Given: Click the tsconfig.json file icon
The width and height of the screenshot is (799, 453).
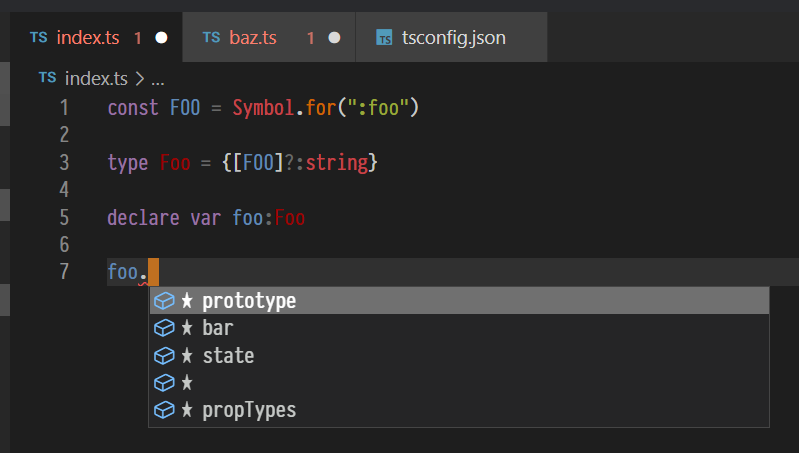Looking at the screenshot, I should [x=384, y=37].
